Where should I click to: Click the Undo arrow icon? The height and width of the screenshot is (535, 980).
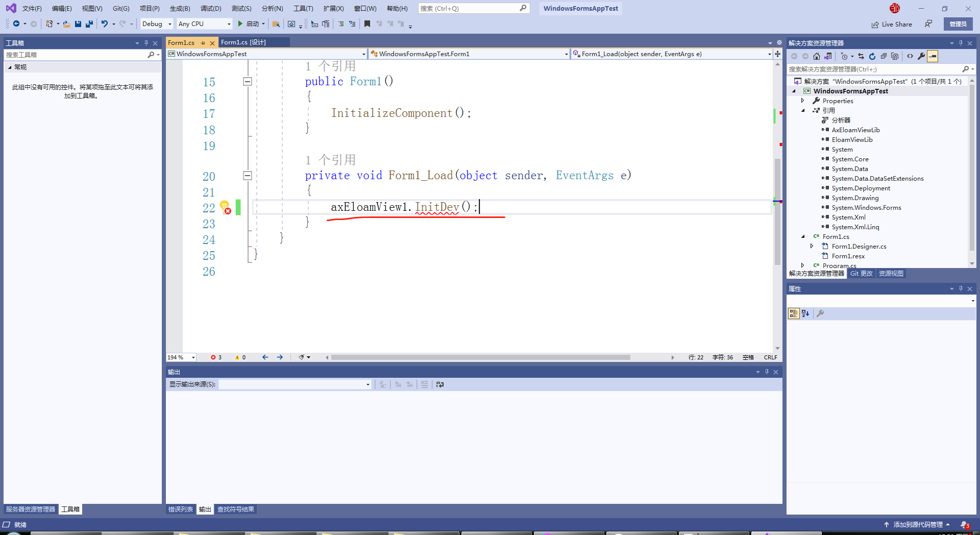105,23
